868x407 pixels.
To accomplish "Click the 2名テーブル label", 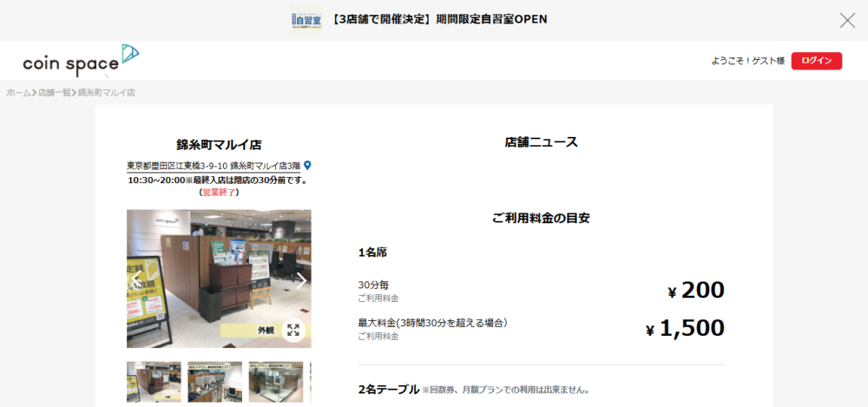I will tap(389, 390).
